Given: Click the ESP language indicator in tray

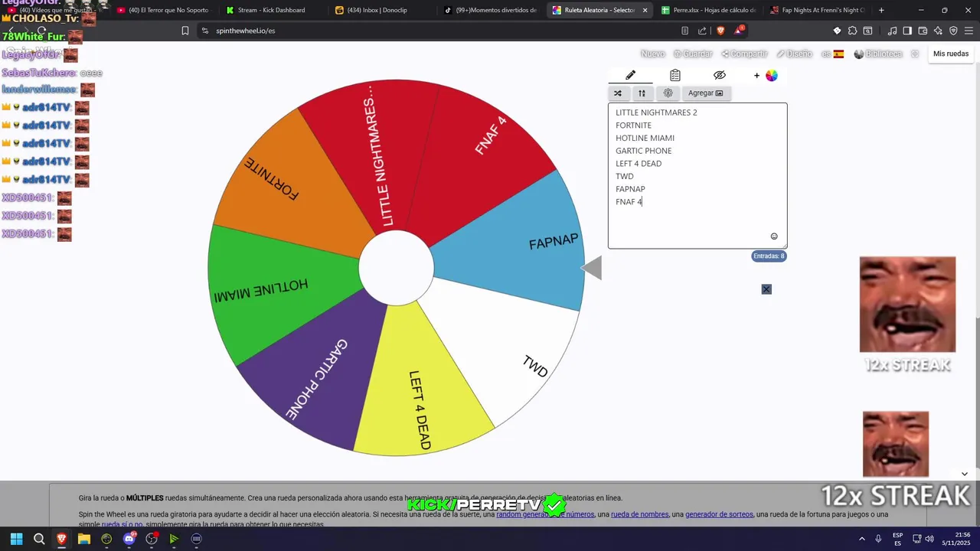Looking at the screenshot, I should tap(897, 539).
